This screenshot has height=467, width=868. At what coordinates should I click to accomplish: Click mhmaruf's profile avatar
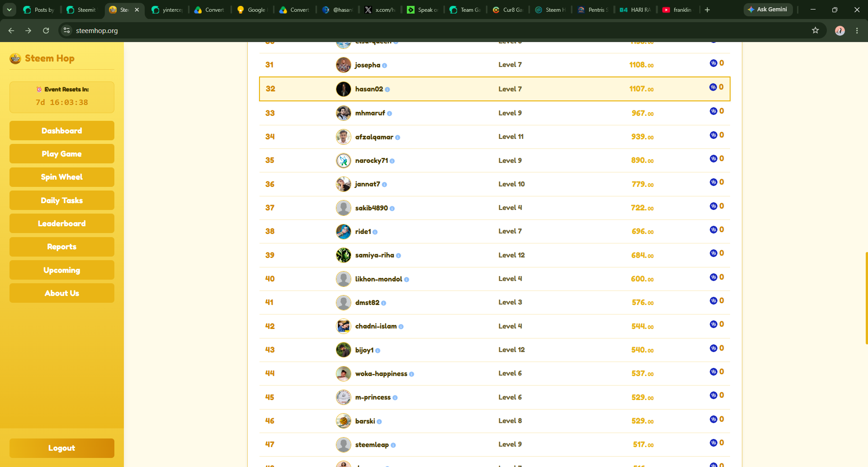pyautogui.click(x=344, y=113)
